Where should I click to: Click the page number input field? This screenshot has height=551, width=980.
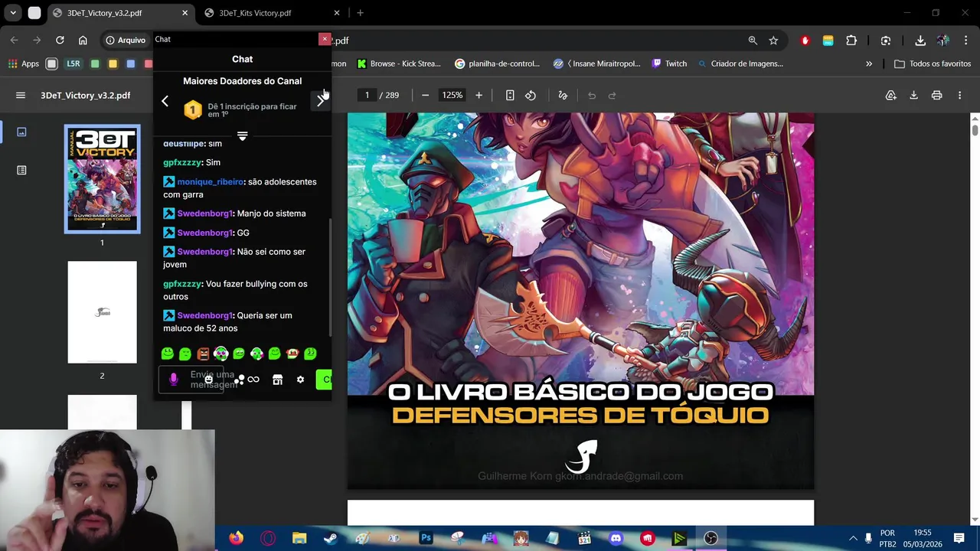(x=367, y=95)
